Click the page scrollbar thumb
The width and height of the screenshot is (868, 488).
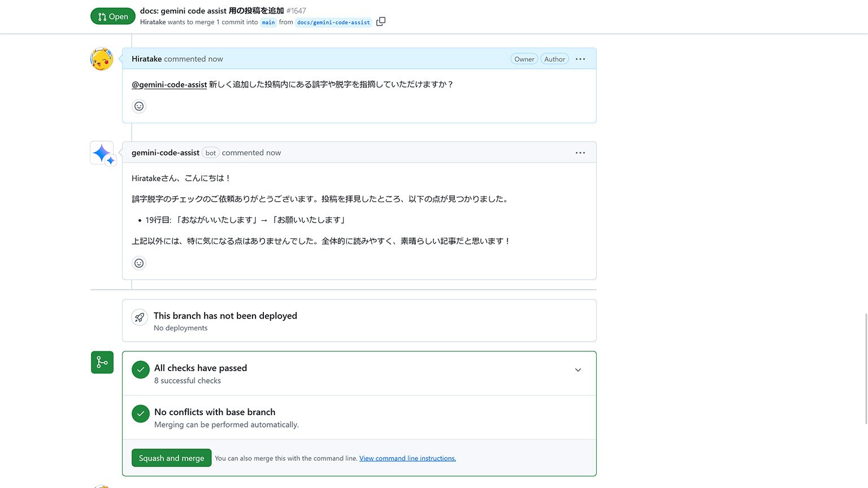[865, 368]
